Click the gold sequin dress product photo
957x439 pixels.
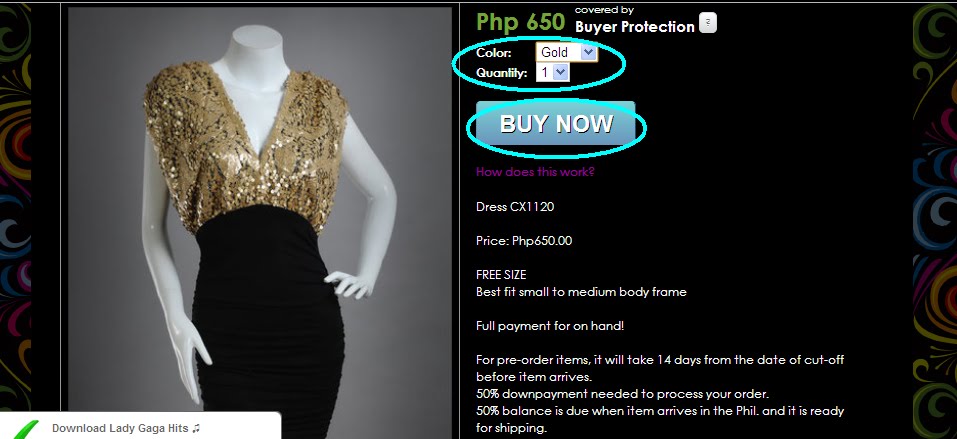pyautogui.click(x=260, y=223)
